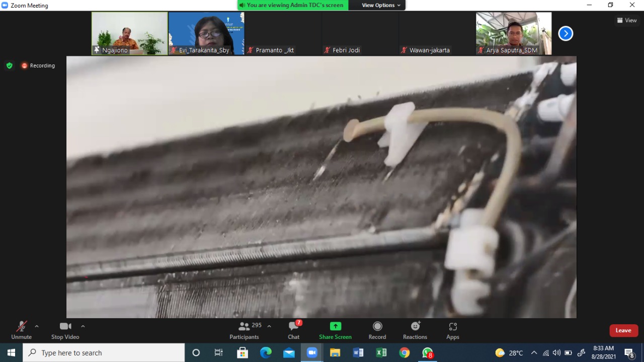Viewport: 644px width, 362px height.
Task: Open the Wi-Fi network flyout
Action: coord(546,352)
